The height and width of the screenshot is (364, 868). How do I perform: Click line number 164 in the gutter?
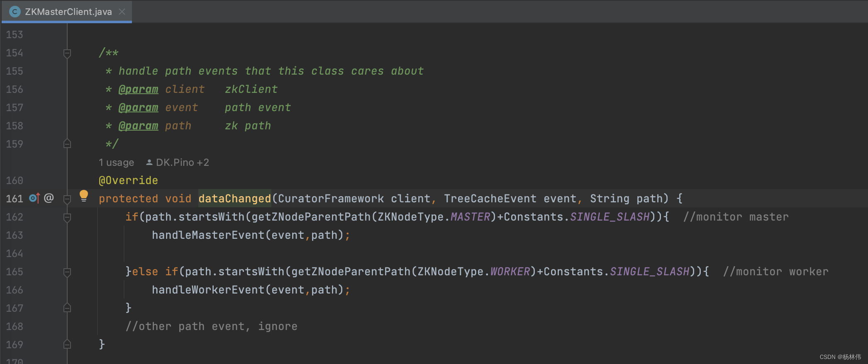[x=15, y=253]
